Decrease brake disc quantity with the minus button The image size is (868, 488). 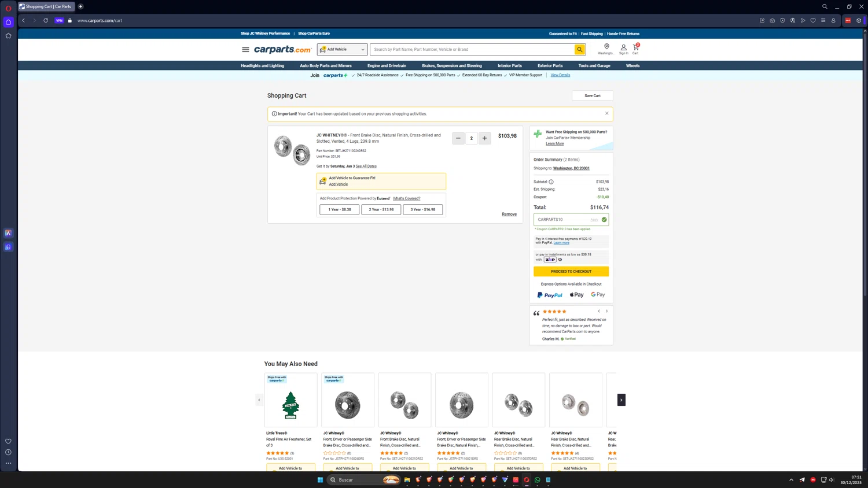458,138
